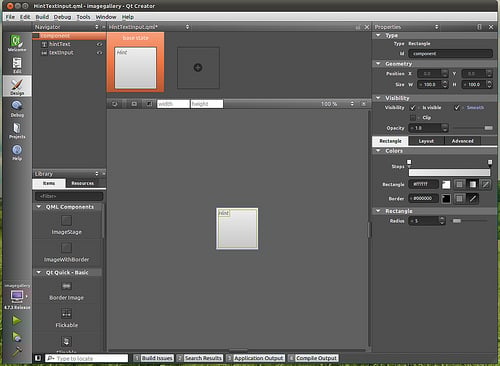
Task: Select the Flickable item icon
Action: 66,313
